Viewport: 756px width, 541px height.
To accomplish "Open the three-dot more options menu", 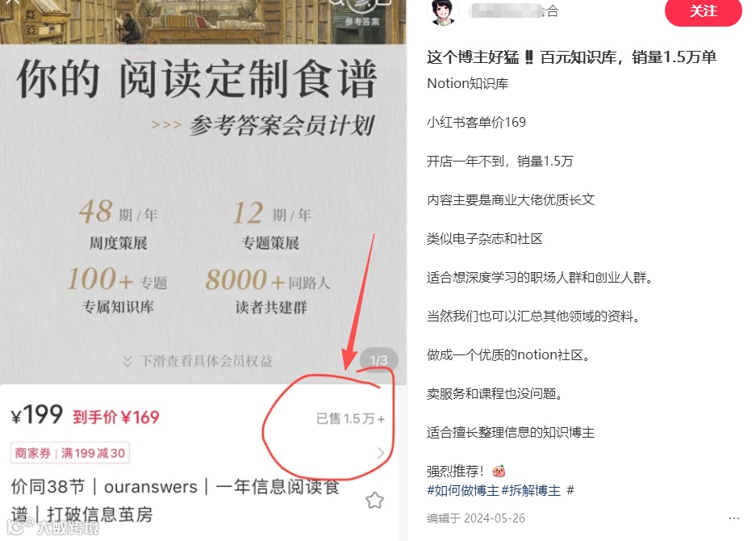I will pos(734,518).
